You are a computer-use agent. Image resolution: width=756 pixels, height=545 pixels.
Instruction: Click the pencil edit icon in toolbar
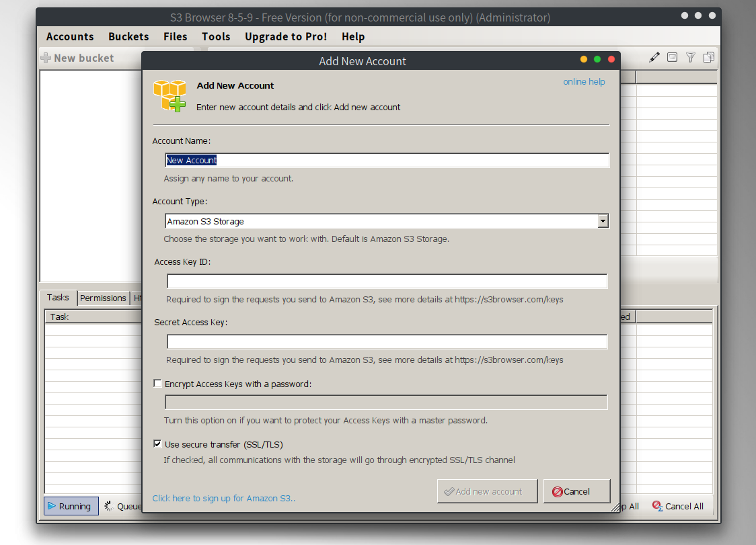point(654,58)
